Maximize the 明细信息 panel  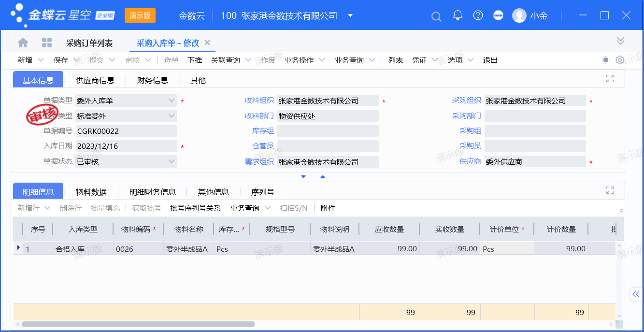pos(610,190)
